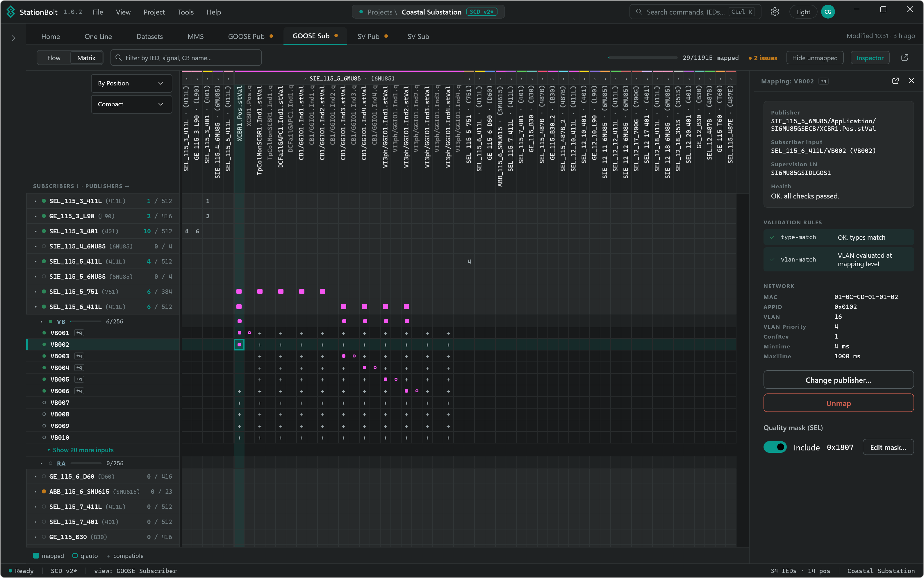Screen dimensions: 924x578
Task: Pop out matrix view with toolbar icon
Action: pyautogui.click(x=905, y=58)
